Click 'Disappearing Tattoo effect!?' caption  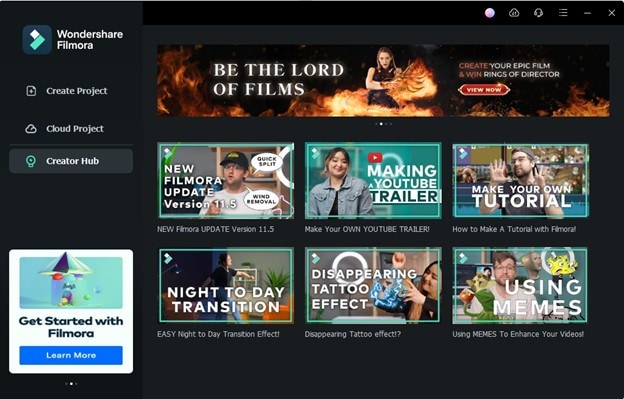point(353,334)
